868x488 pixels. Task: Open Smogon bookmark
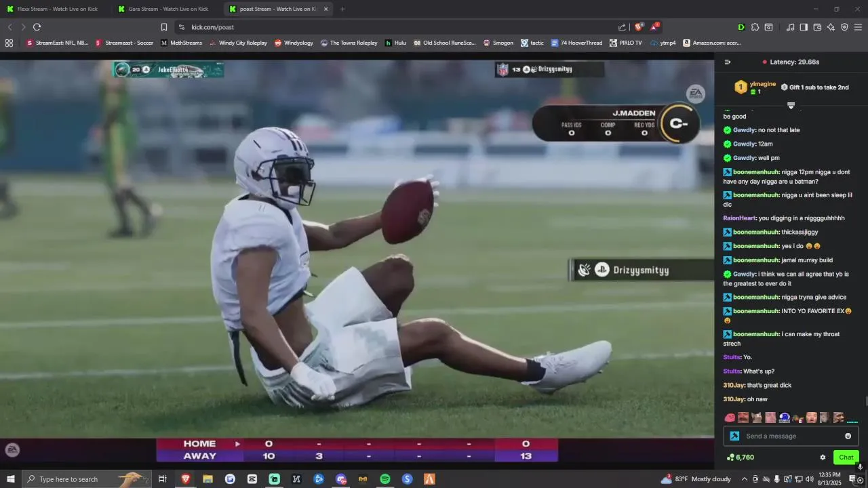[498, 43]
